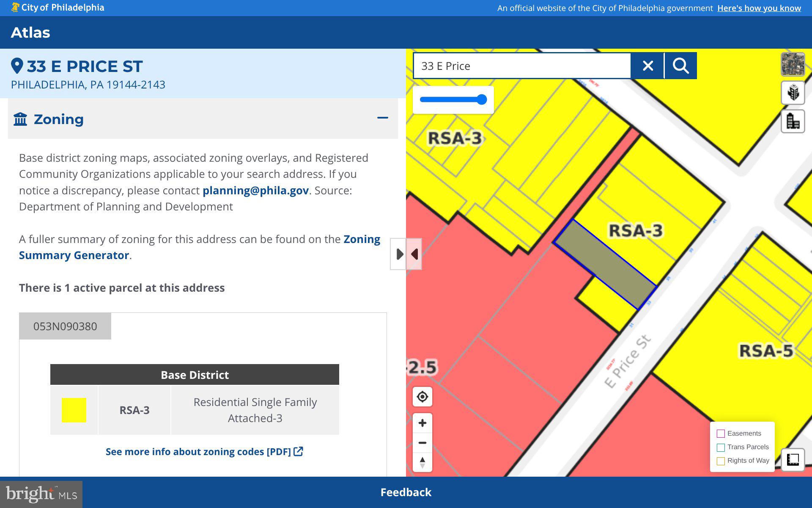Click the yellow RSA-3 color swatch
The width and height of the screenshot is (812, 508).
click(x=74, y=410)
